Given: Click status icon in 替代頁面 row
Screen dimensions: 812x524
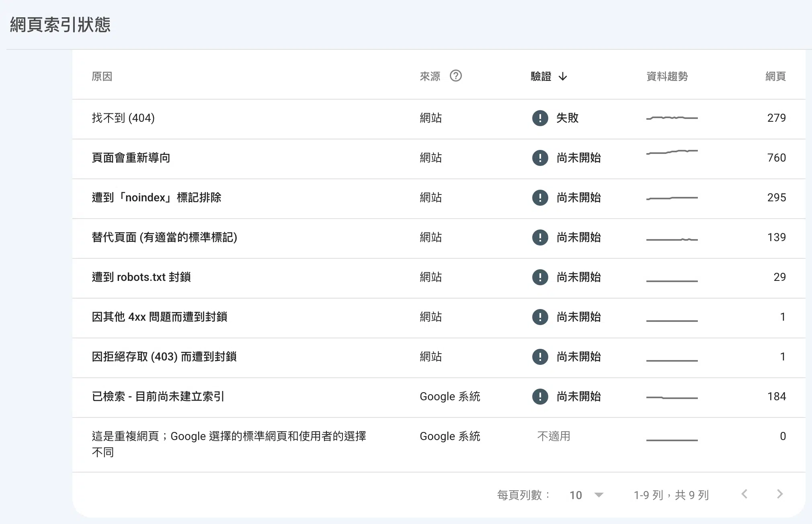Looking at the screenshot, I should (x=540, y=237).
